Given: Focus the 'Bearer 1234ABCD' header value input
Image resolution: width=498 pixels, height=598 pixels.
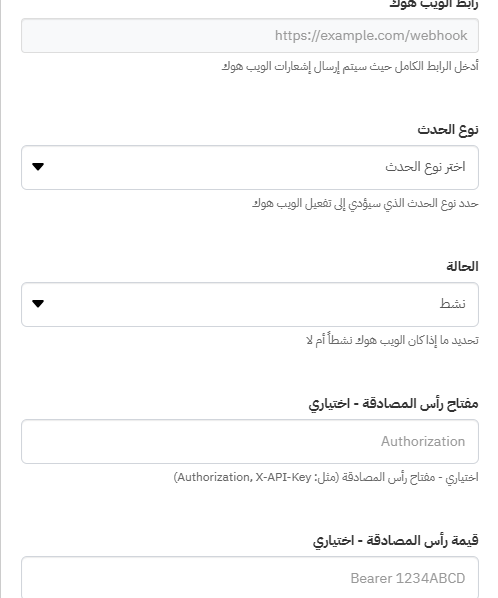Looking at the screenshot, I should [250, 577].
